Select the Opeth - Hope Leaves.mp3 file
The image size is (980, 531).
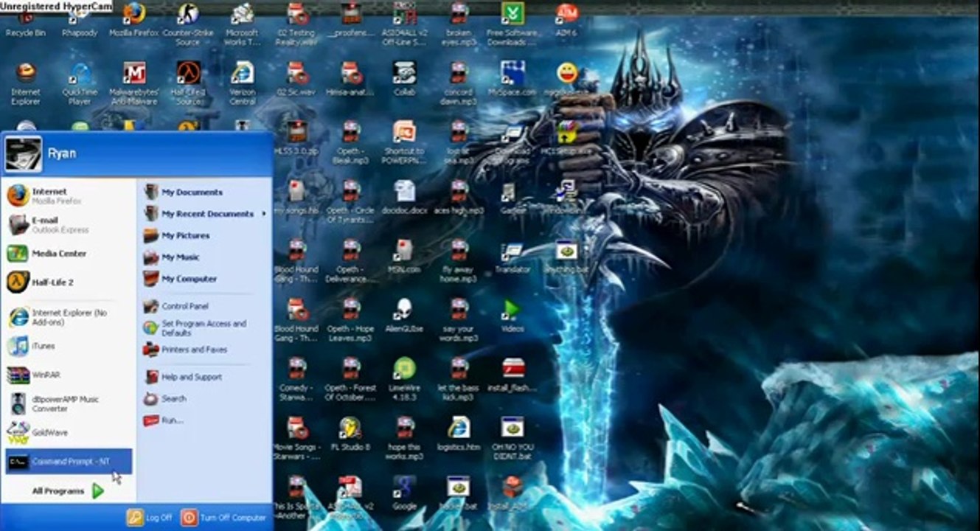click(350, 320)
